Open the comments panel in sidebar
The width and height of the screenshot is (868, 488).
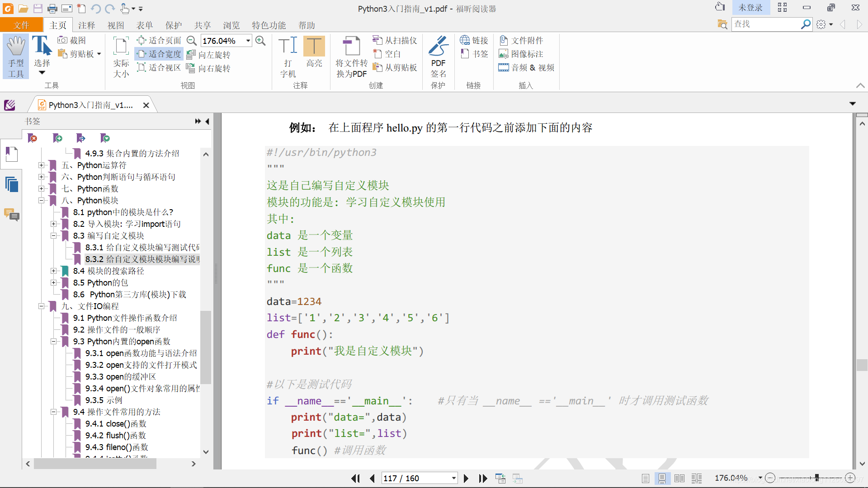(11, 216)
